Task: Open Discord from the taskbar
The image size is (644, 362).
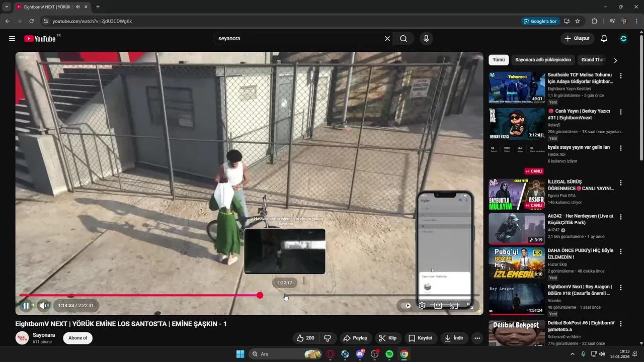Action: click(x=360, y=354)
